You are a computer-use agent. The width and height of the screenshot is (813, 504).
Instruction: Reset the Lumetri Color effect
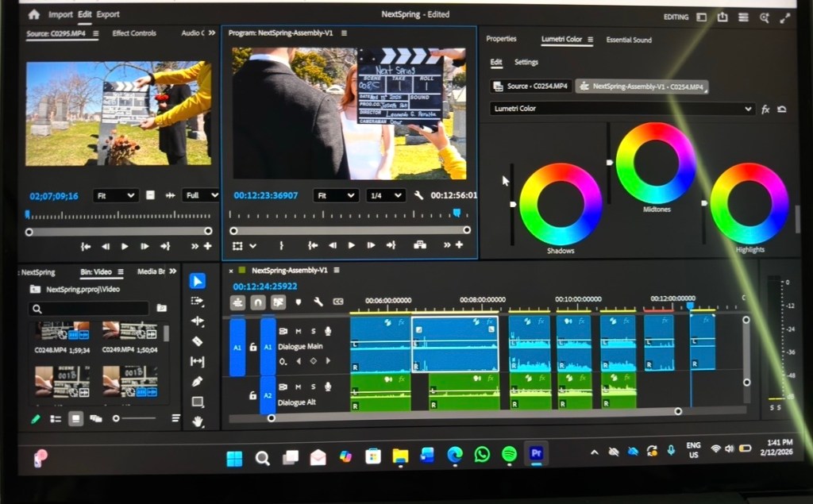pos(782,110)
